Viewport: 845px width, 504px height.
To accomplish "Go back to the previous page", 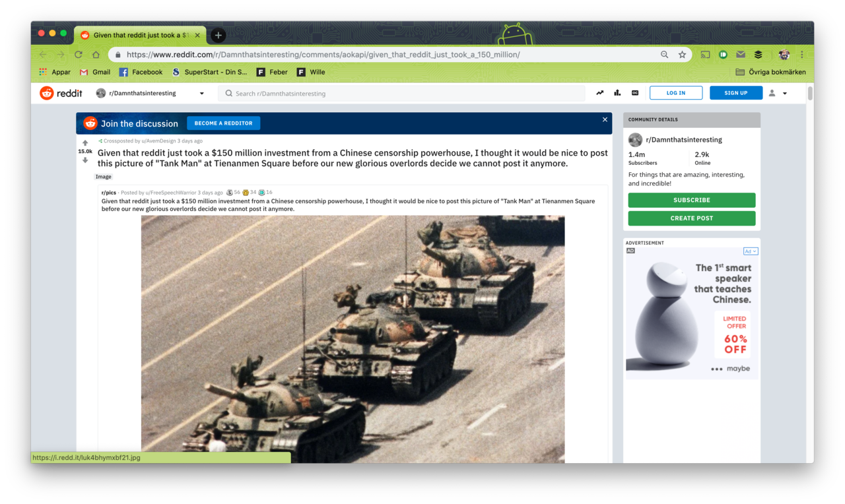I will [43, 55].
